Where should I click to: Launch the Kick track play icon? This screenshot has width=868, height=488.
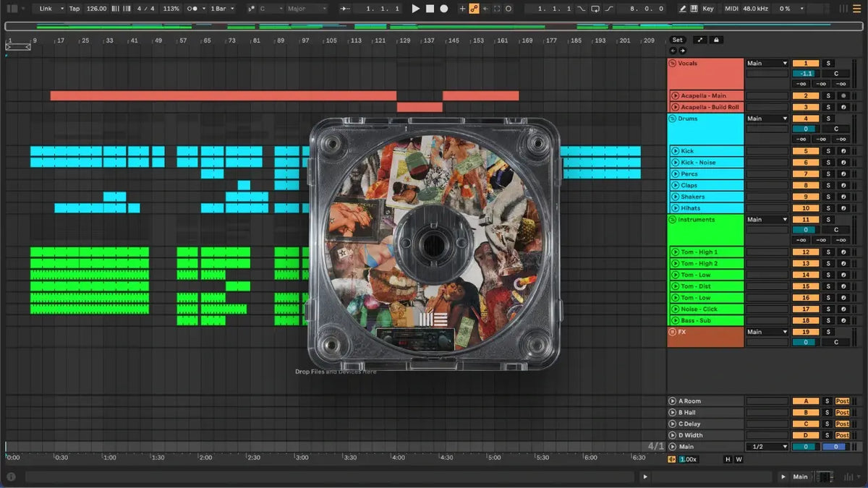(x=675, y=151)
